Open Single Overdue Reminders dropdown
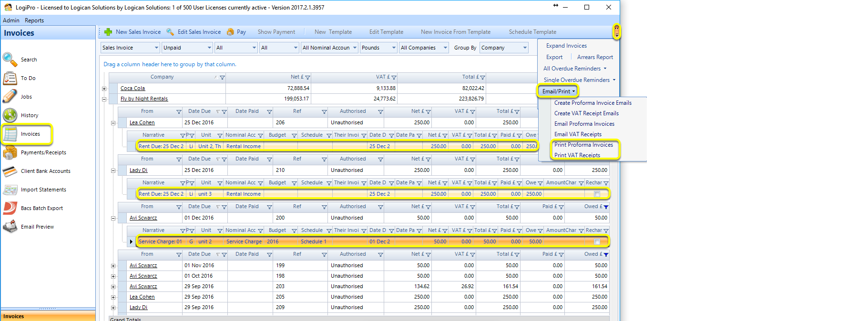The image size is (868, 321). (580, 80)
